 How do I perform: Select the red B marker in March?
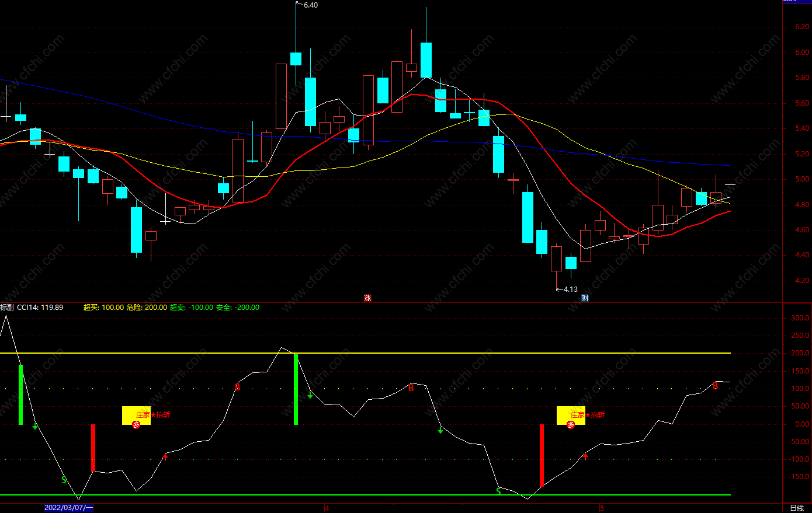[x=238, y=386]
